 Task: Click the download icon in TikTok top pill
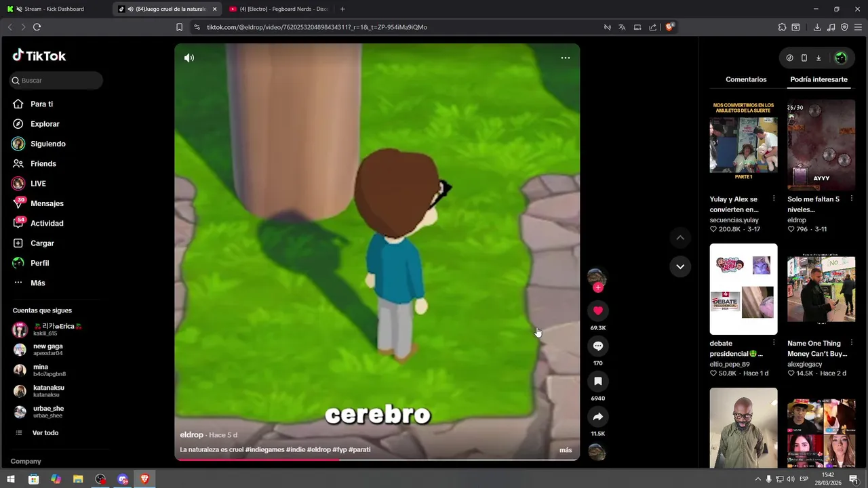[818, 58]
